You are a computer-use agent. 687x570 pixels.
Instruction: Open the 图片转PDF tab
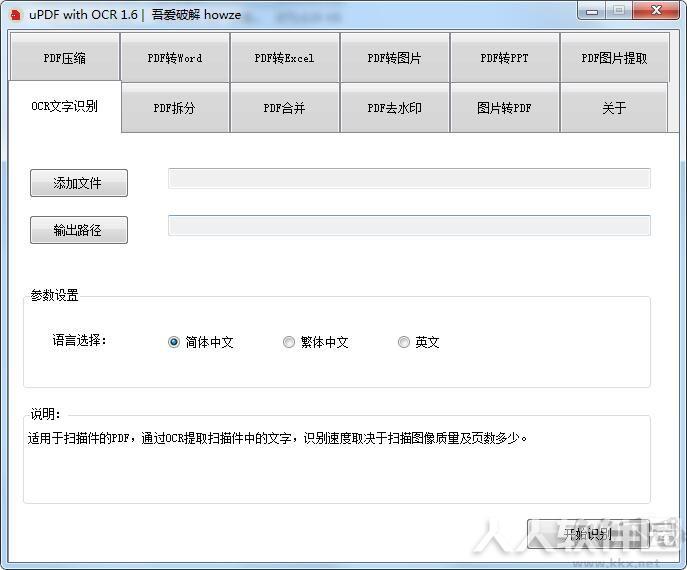pos(505,107)
